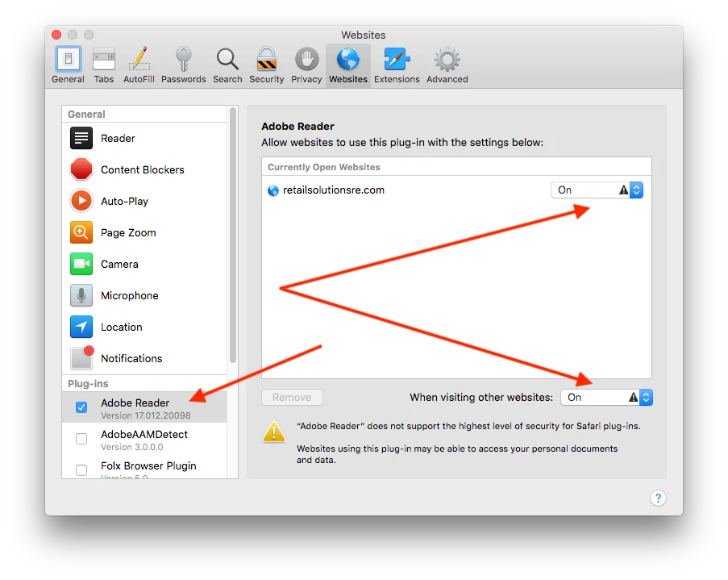Image resolution: width=728 pixels, height=580 pixels.
Task: Click the Remove button
Action: tap(292, 398)
